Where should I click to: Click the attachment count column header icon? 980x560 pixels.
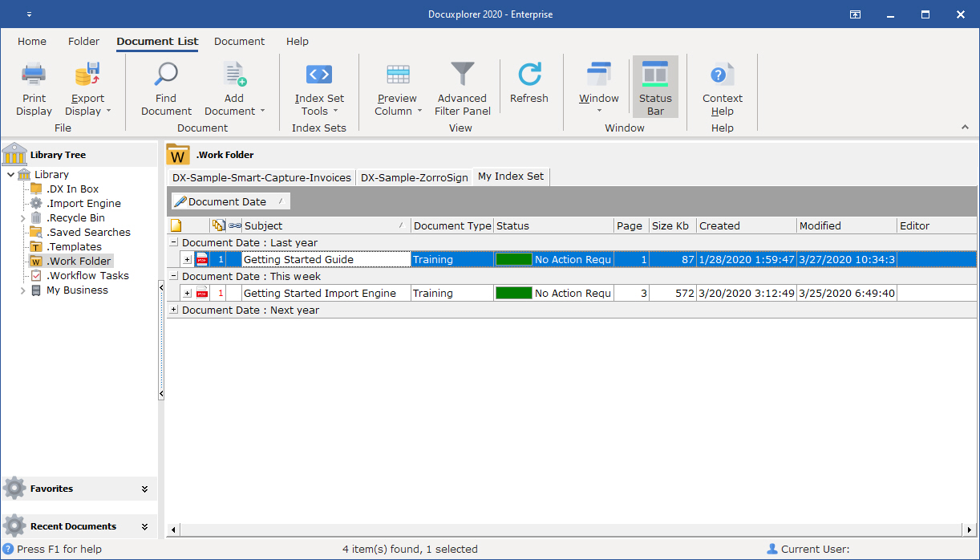218,225
